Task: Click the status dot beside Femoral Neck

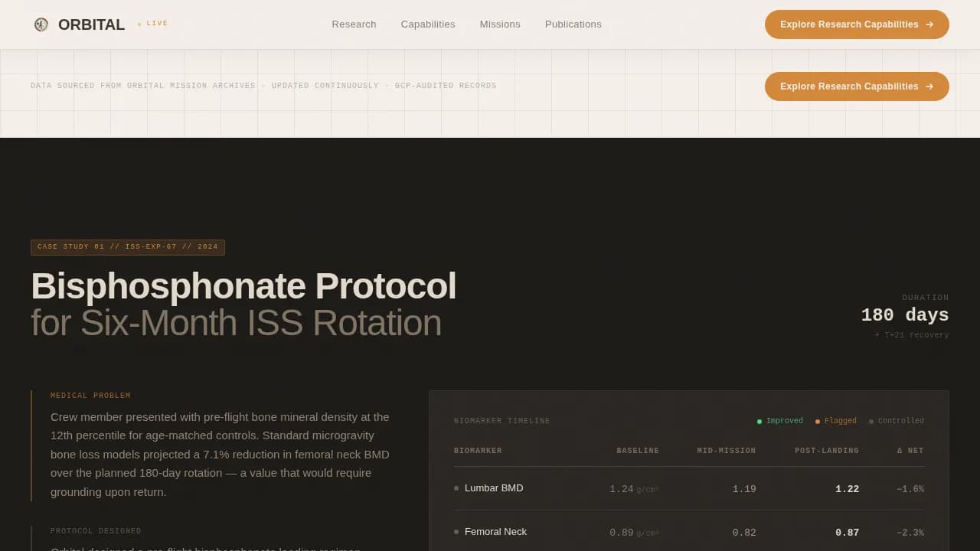Action: click(x=456, y=532)
